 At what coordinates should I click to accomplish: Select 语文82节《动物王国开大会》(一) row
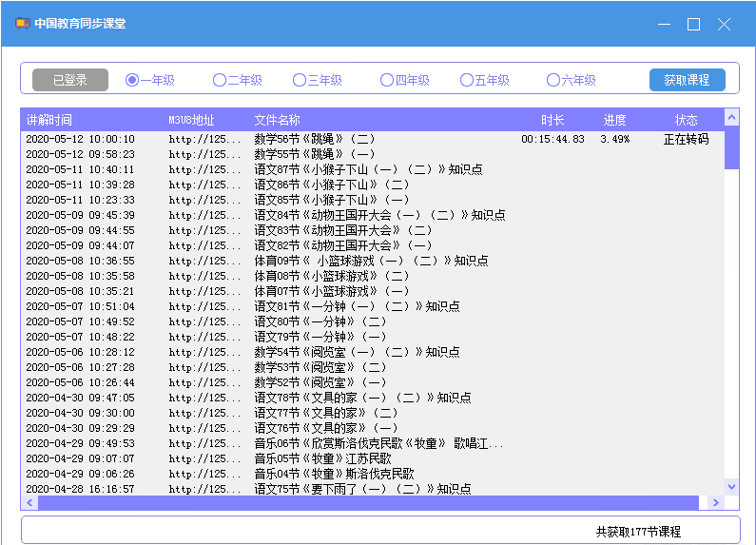(x=372, y=245)
